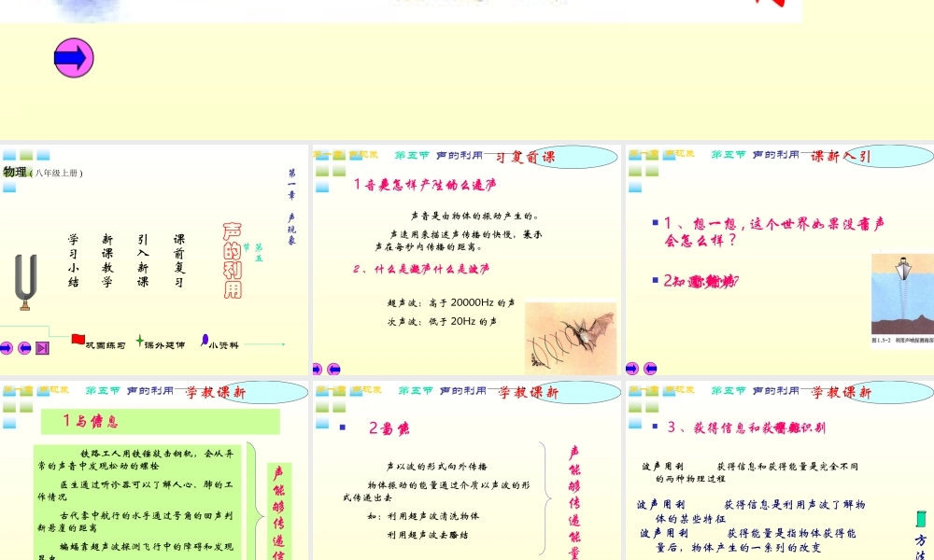The width and height of the screenshot is (934, 560).
Task: Click the red 声的利用 title text
Action: tap(233, 260)
